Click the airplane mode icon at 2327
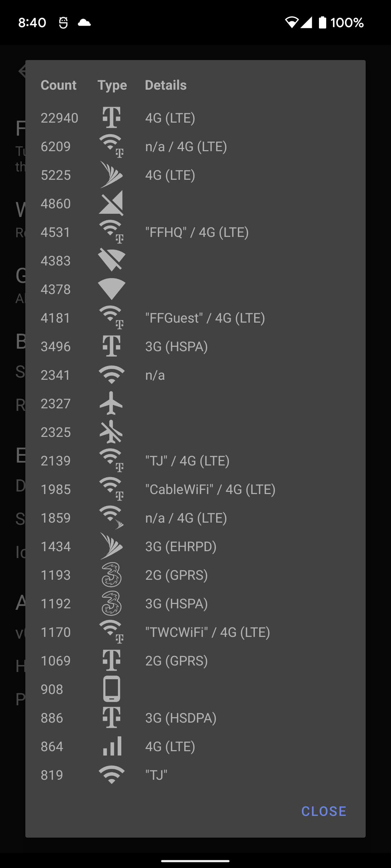The height and width of the screenshot is (868, 391). coord(112,403)
